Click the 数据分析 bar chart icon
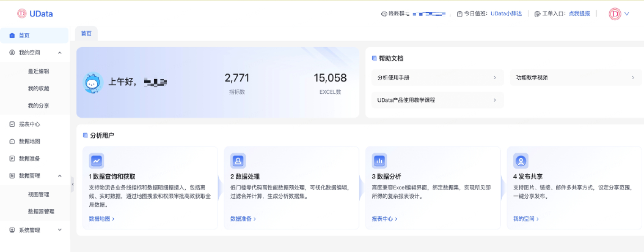This screenshot has width=644, height=252. coord(379,161)
